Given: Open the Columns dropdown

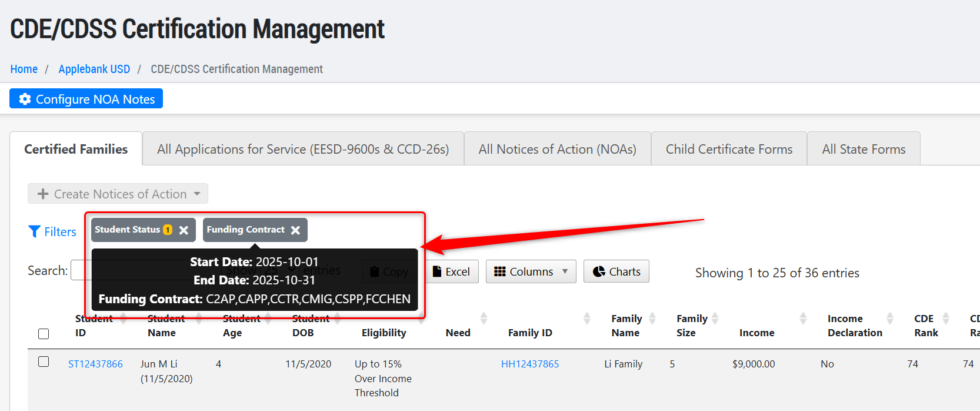Looking at the screenshot, I should click(x=531, y=271).
